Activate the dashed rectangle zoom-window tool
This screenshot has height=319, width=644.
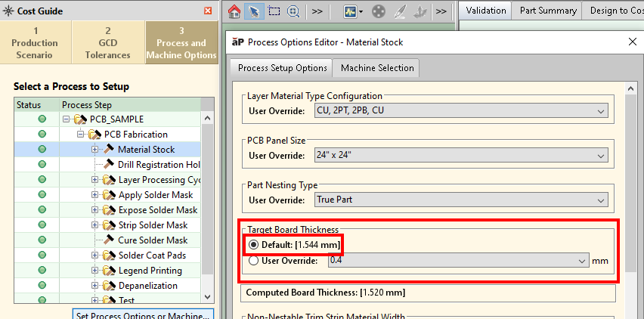pos(274,11)
